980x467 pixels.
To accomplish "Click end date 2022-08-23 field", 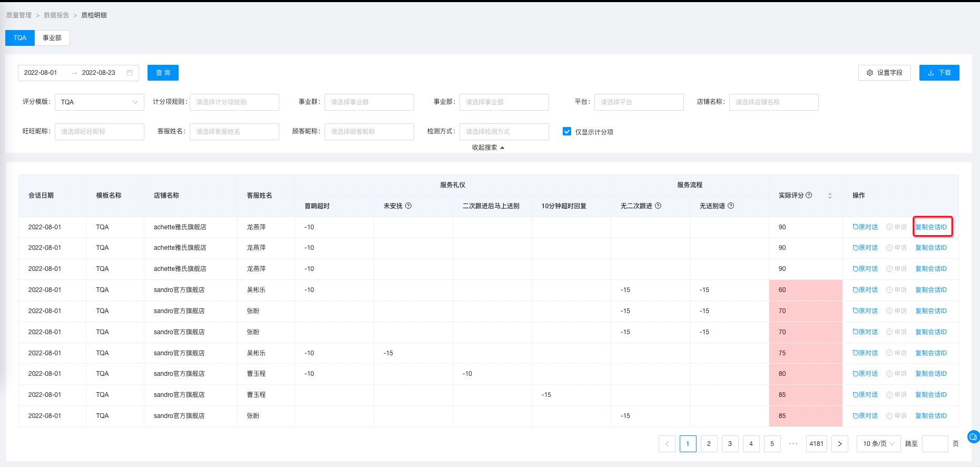I will coord(99,73).
